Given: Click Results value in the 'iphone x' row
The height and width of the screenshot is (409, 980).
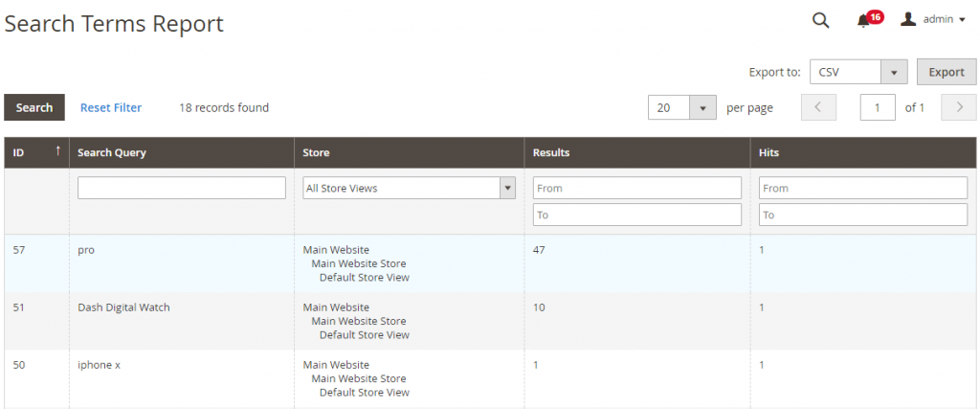Looking at the screenshot, I should [x=536, y=365].
